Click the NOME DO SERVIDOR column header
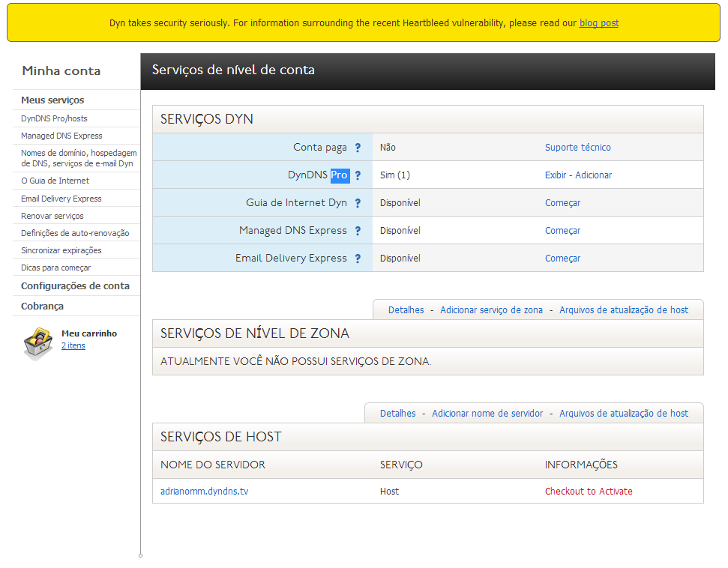 213,465
